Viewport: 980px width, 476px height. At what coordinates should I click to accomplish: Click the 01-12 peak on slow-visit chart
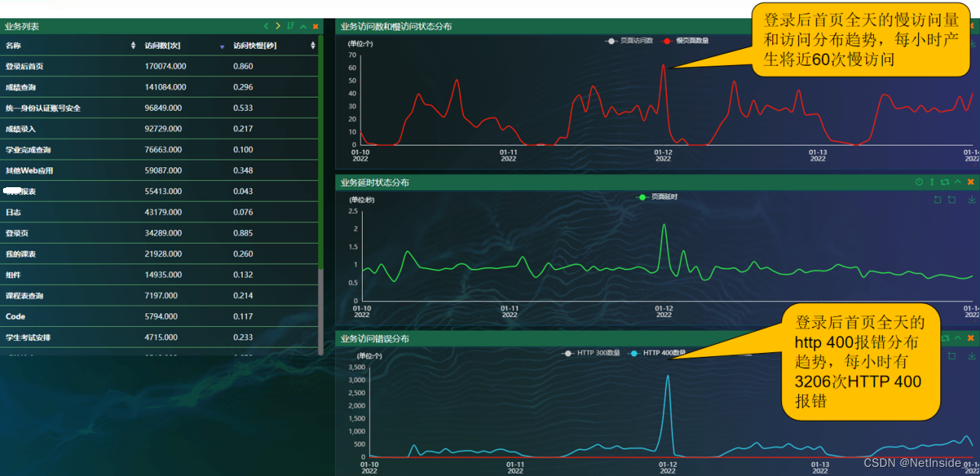coord(663,64)
